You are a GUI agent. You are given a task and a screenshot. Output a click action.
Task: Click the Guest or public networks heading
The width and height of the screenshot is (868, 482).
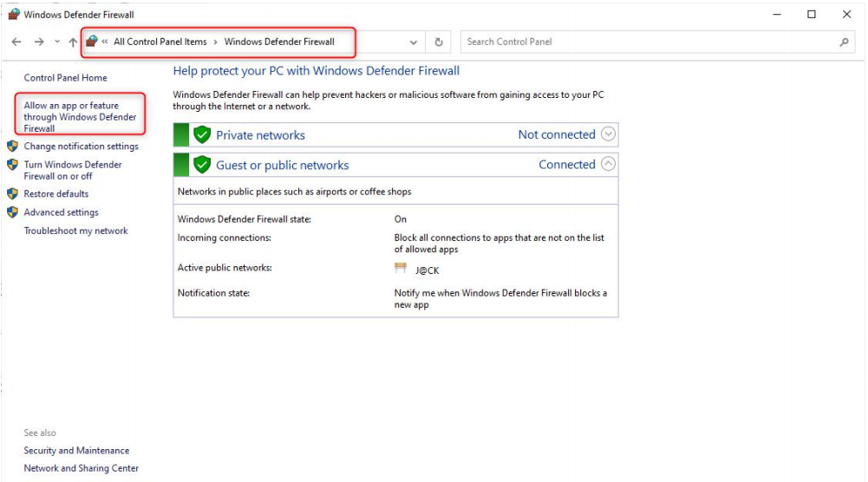[283, 165]
